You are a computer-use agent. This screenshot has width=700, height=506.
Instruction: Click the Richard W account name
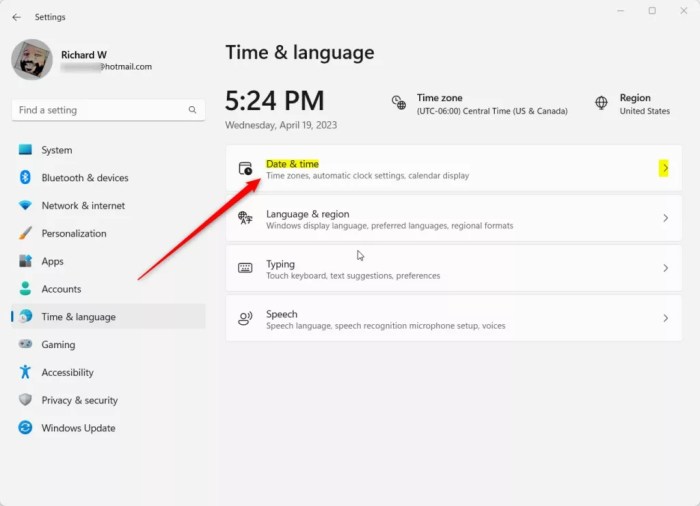click(x=84, y=55)
